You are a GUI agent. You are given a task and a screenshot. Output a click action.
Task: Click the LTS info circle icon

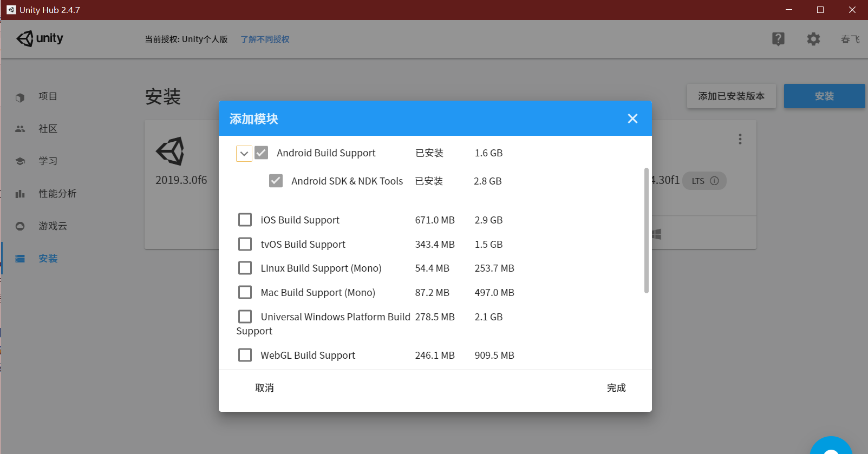tap(714, 181)
